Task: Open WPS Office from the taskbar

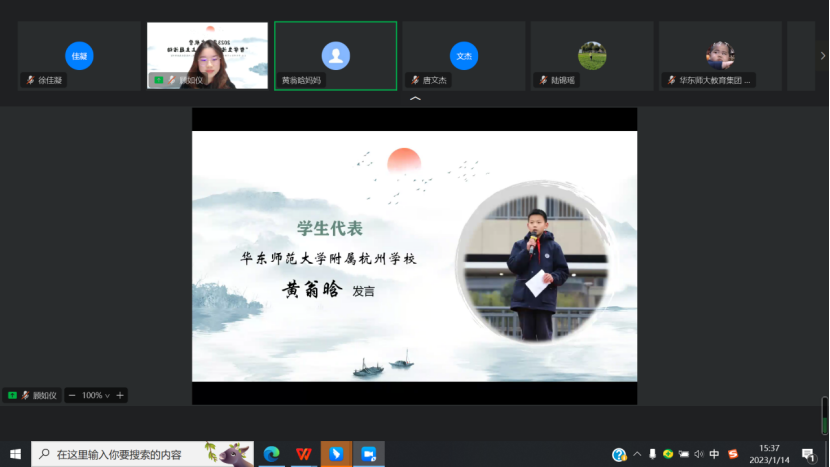Action: point(303,454)
